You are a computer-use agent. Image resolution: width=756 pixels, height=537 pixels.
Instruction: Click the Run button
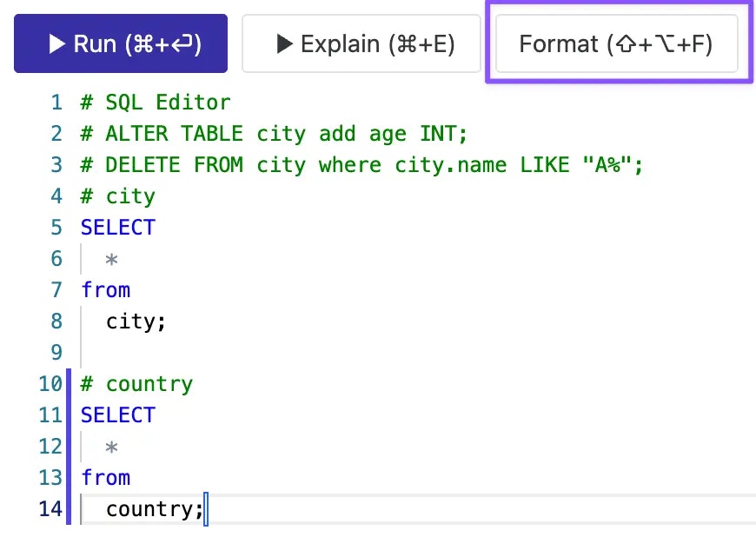pyautogui.click(x=121, y=43)
